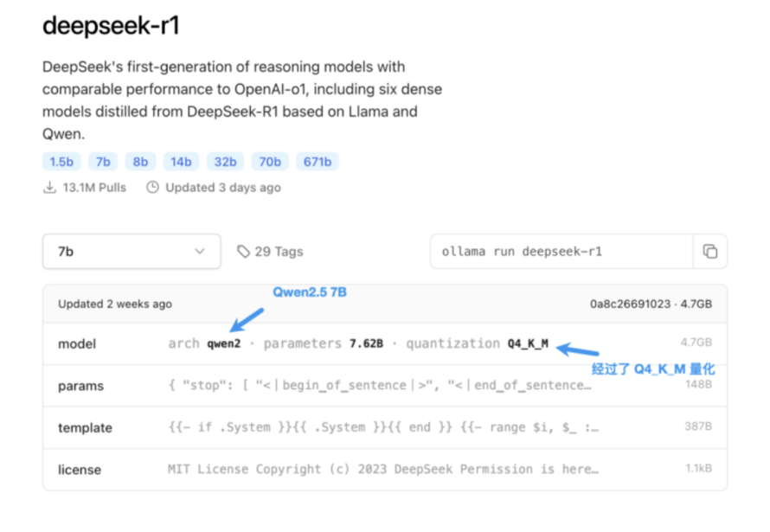Pick the 32b model size tag

225,162
